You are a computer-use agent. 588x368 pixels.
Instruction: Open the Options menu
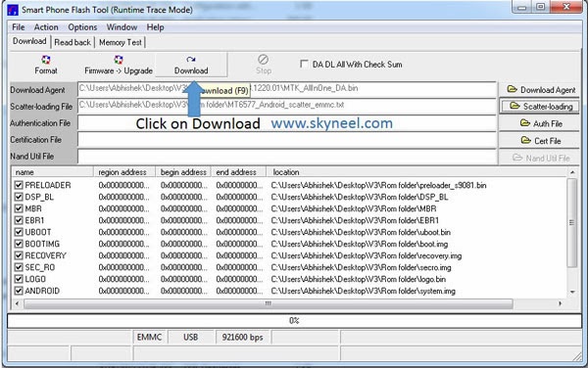[82, 27]
